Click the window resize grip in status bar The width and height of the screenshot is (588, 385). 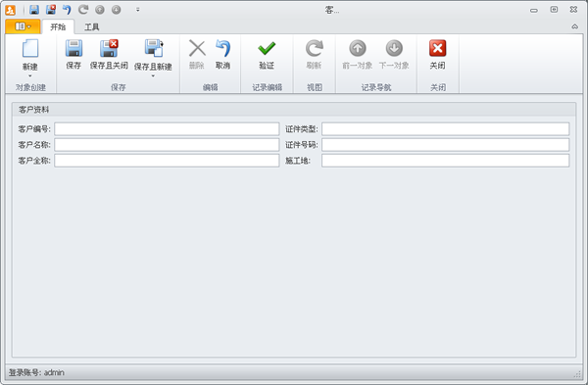(x=577, y=374)
